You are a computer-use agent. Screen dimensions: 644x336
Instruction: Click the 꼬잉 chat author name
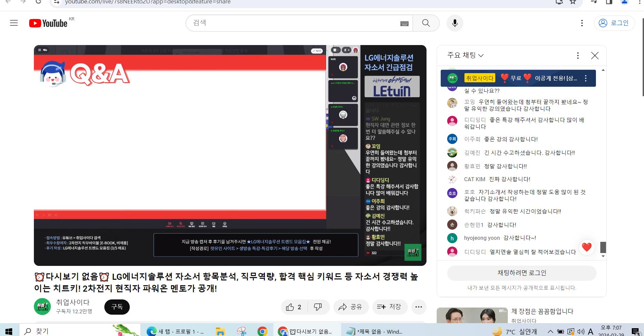coord(470,102)
